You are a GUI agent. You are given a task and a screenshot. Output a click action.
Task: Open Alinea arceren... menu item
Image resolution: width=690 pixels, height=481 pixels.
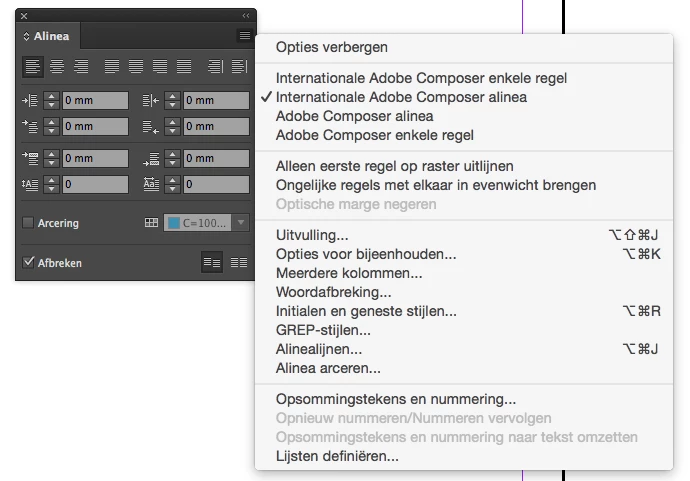464,368
